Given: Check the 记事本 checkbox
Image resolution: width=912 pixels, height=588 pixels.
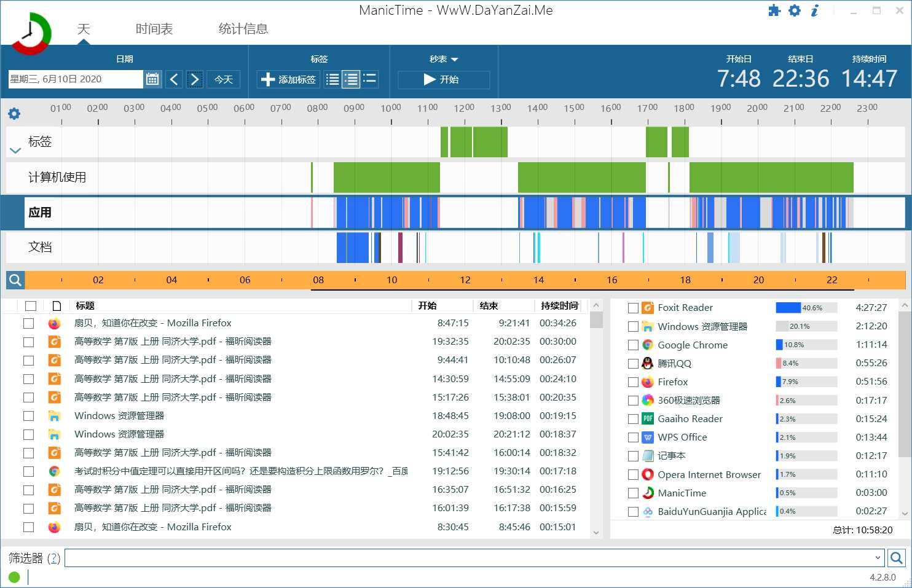Looking at the screenshot, I should pyautogui.click(x=633, y=456).
